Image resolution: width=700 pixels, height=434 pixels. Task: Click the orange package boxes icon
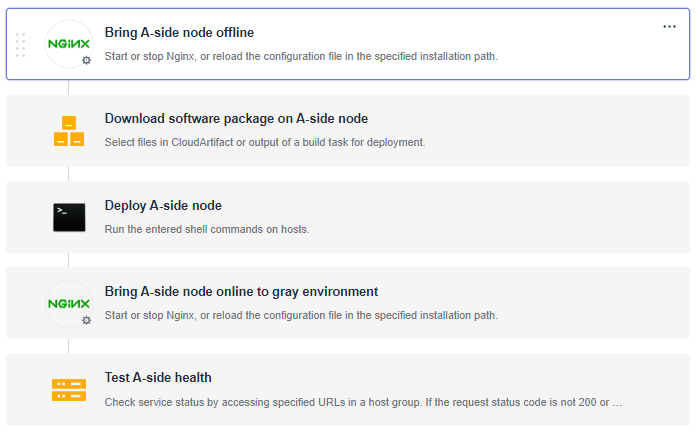tap(69, 131)
